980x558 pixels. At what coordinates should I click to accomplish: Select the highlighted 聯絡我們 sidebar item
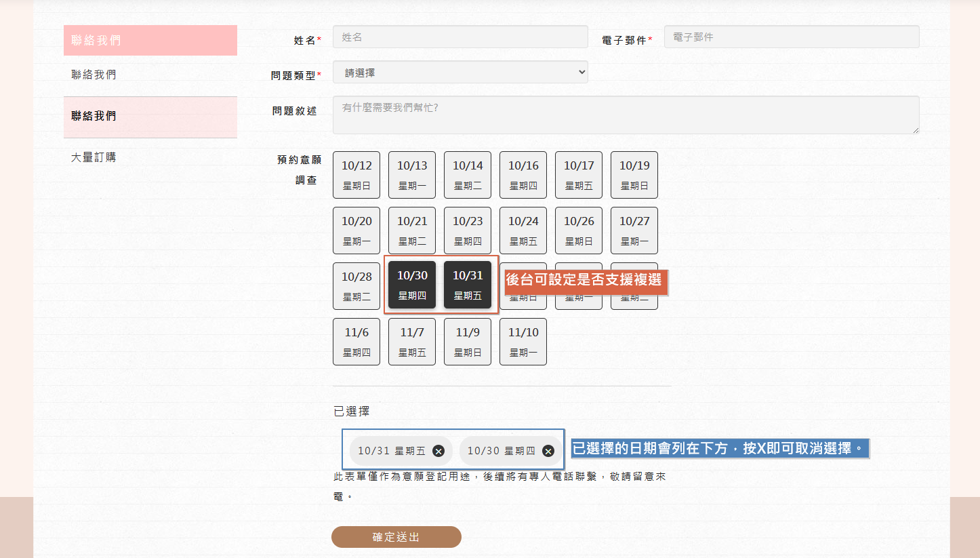(94, 116)
